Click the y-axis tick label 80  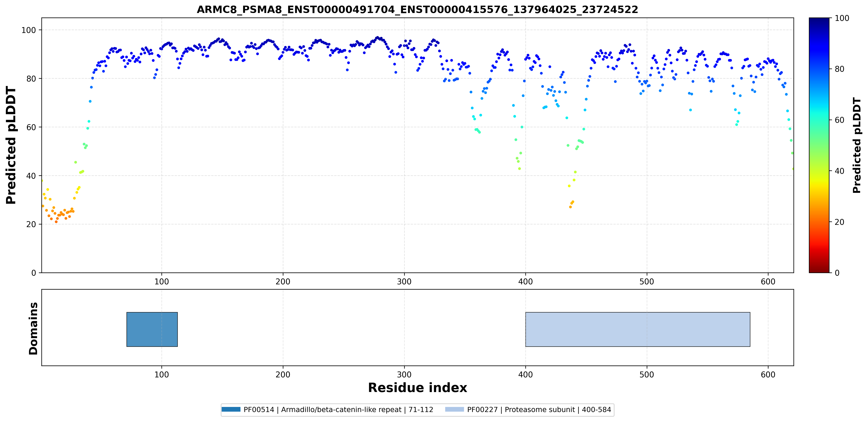pyautogui.click(x=31, y=79)
